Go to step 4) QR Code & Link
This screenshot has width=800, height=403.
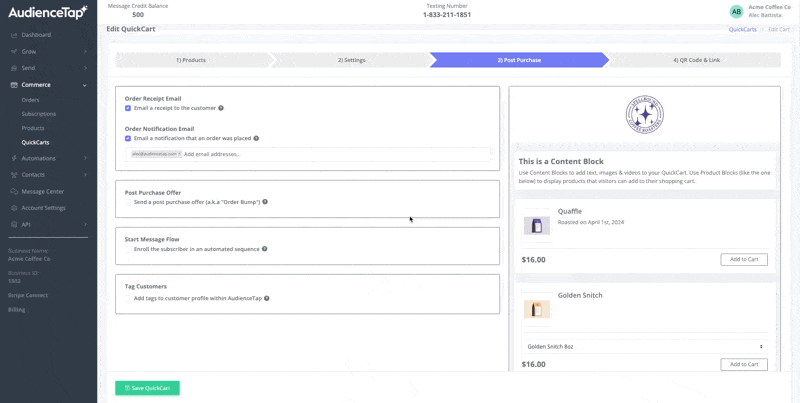click(x=696, y=60)
